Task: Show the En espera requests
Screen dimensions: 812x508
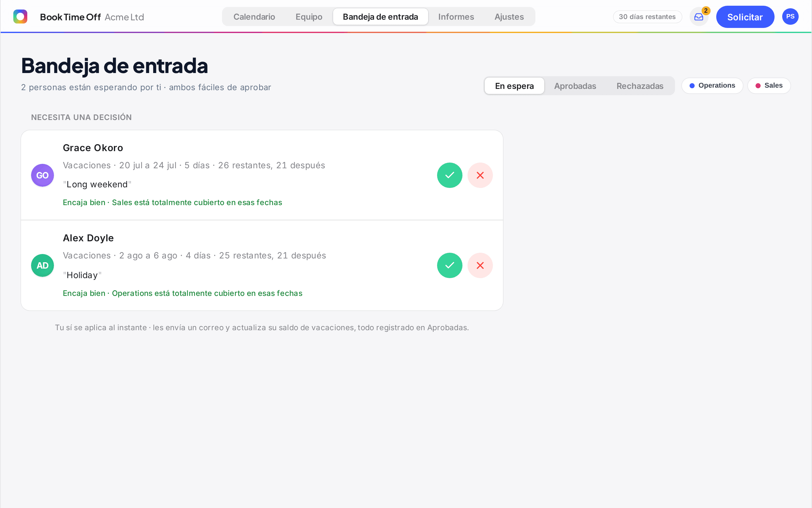Action: 514,86
